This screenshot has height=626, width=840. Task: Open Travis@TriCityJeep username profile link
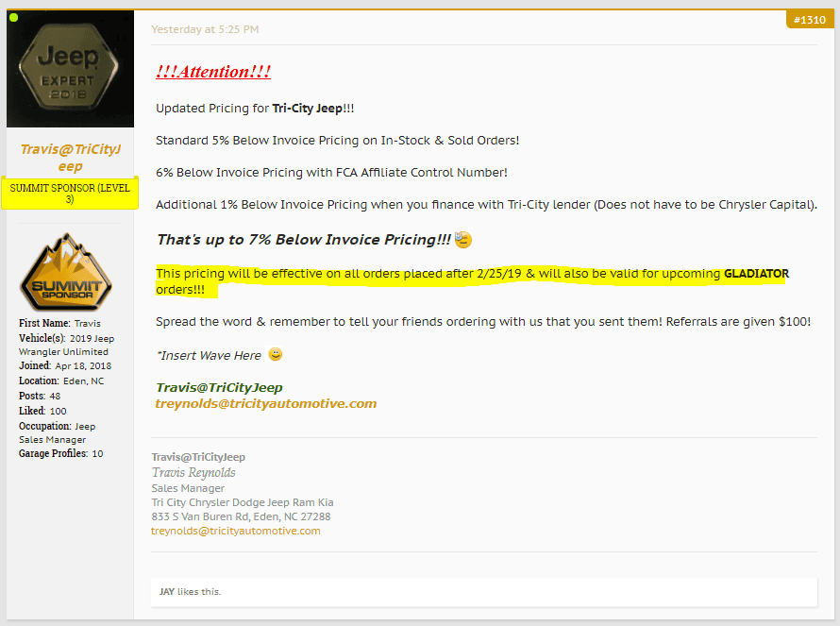click(70, 158)
